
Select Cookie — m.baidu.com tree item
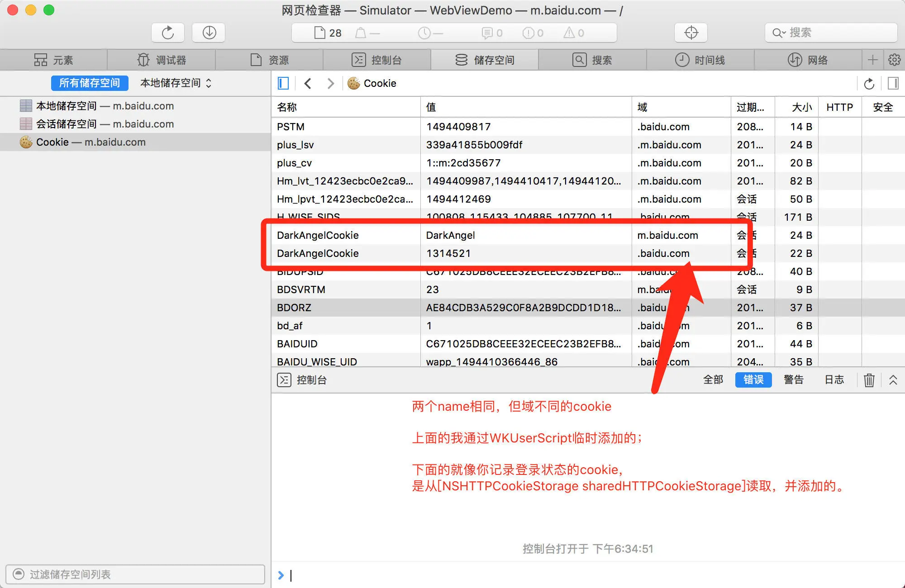click(90, 142)
